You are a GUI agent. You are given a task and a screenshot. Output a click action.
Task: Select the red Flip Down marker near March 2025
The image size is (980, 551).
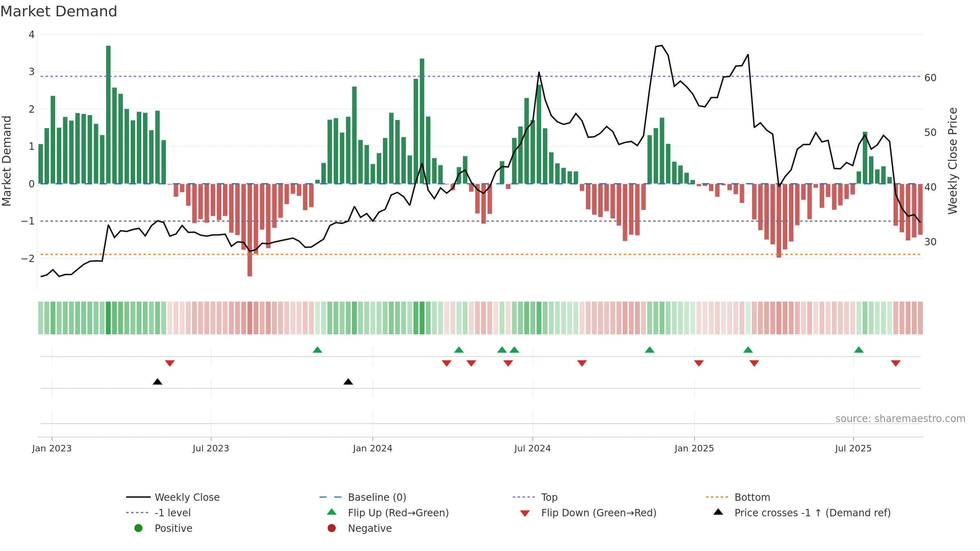click(754, 363)
